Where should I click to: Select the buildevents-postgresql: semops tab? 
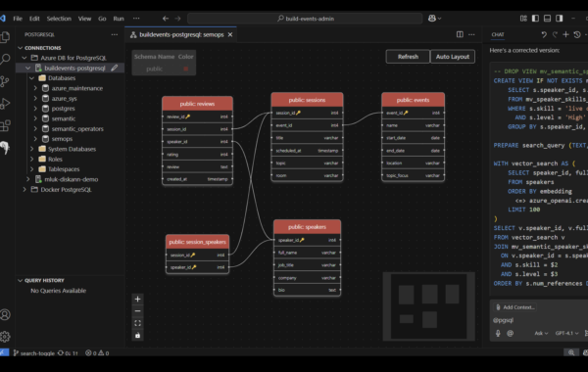click(181, 34)
